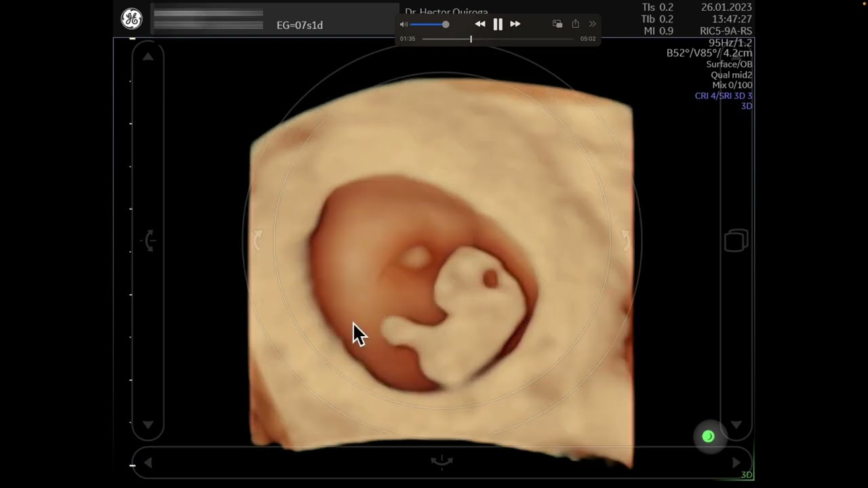Click right curved arrow on rotation circle

625,240
